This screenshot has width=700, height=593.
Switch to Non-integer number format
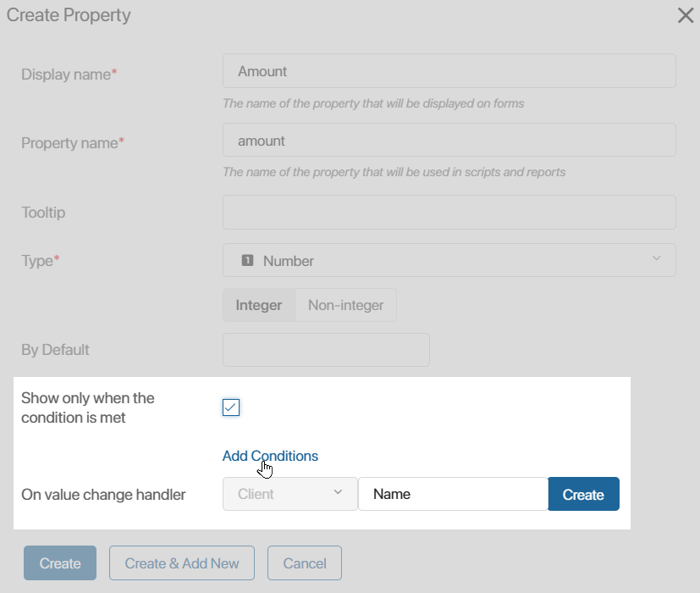345,305
